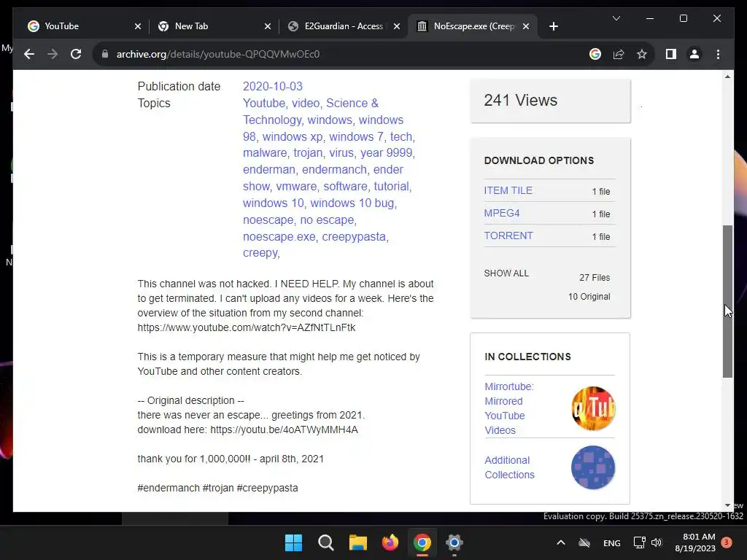747x560 pixels.
Task: Bookmark this page with the star
Action: click(642, 54)
